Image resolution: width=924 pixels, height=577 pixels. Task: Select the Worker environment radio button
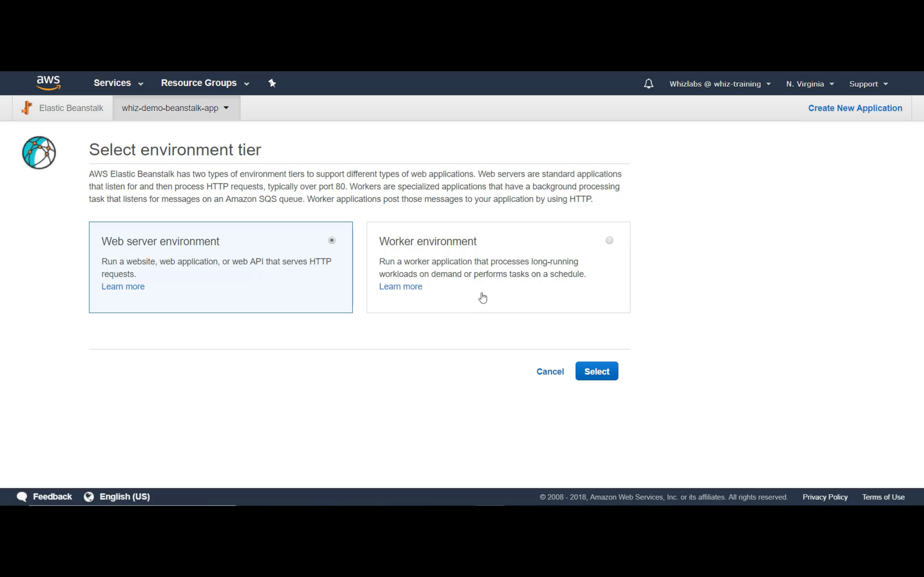click(609, 240)
